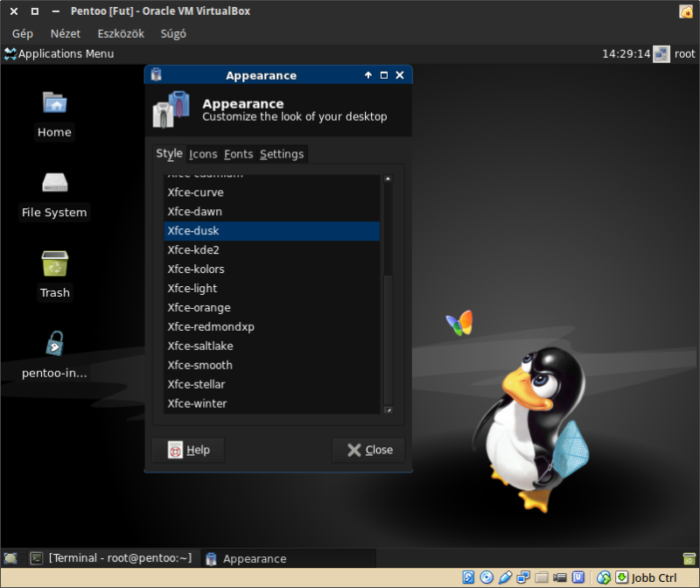
Task: Open the Eszközök menu
Action: tap(121, 33)
